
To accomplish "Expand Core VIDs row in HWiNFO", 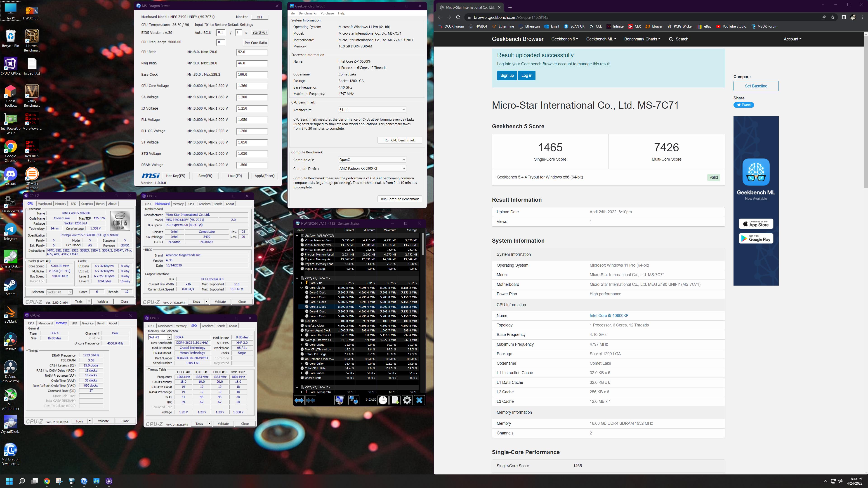I will pyautogui.click(x=302, y=283).
